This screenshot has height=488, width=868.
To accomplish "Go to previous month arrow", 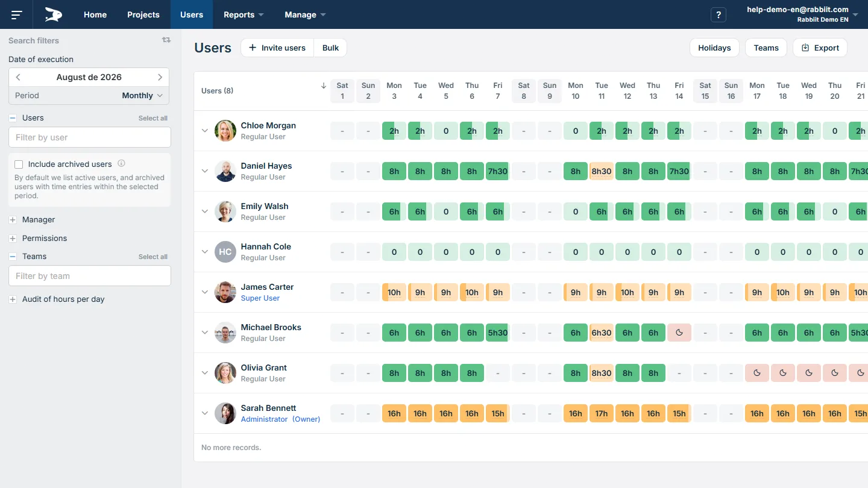I will [x=18, y=77].
